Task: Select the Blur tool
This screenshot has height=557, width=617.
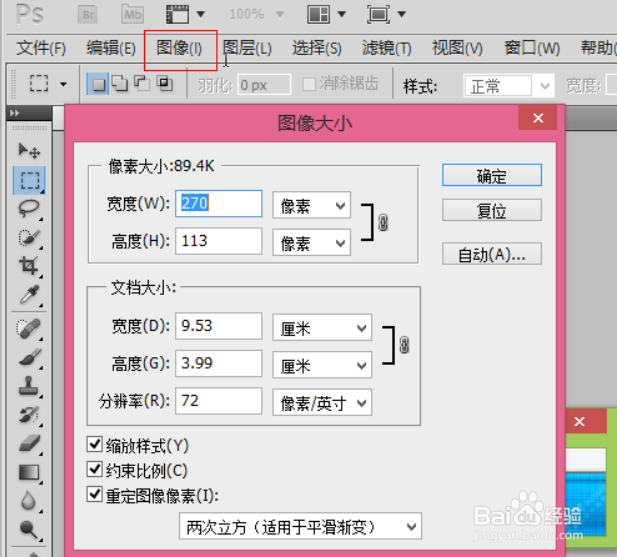Action: [29, 501]
